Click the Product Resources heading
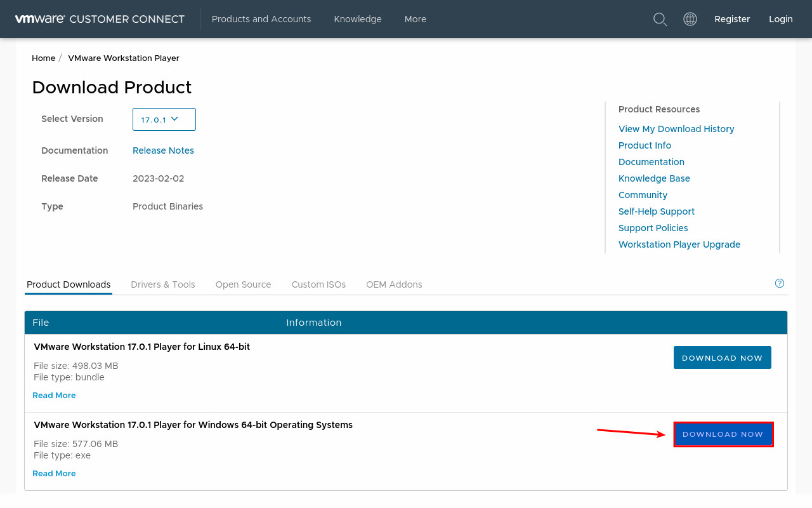 pos(659,109)
